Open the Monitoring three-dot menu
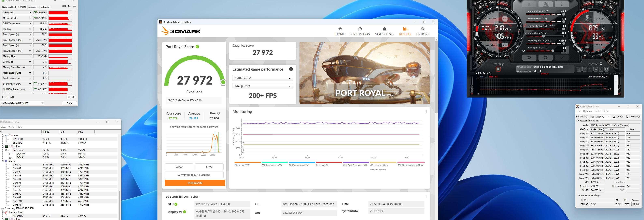The height and width of the screenshot is (220, 644). [426, 112]
